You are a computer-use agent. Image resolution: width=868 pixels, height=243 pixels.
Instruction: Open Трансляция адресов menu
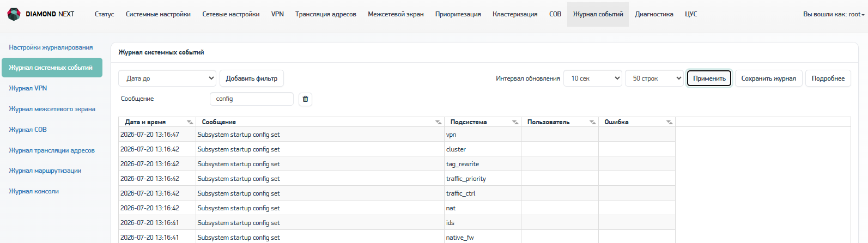pos(326,14)
